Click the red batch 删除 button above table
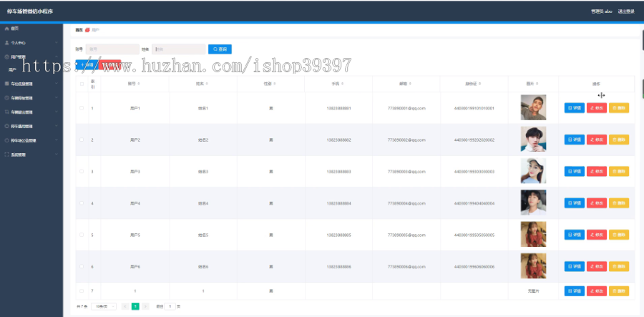This screenshot has height=317, width=644. click(110, 64)
